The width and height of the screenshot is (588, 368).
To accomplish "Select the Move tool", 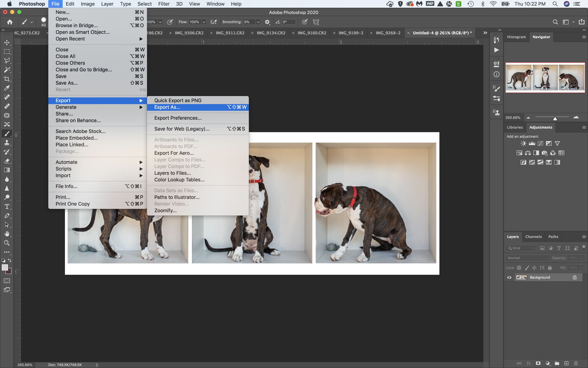I will [7, 42].
